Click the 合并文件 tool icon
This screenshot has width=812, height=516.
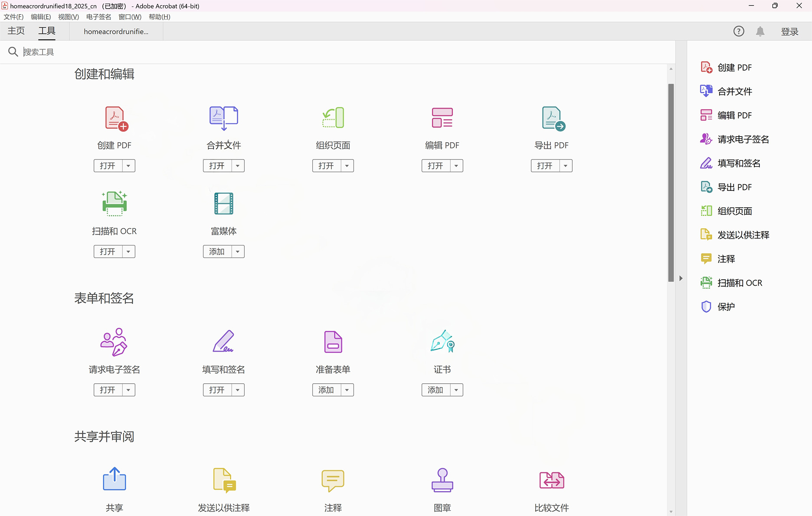[x=224, y=118]
